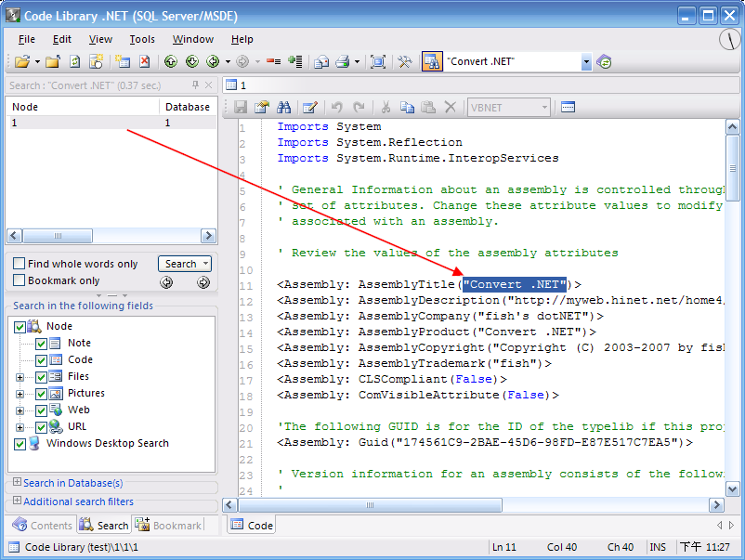Screen dimensions: 745x560
Task: Click the ruler icon next to VBNET
Action: 569,107
